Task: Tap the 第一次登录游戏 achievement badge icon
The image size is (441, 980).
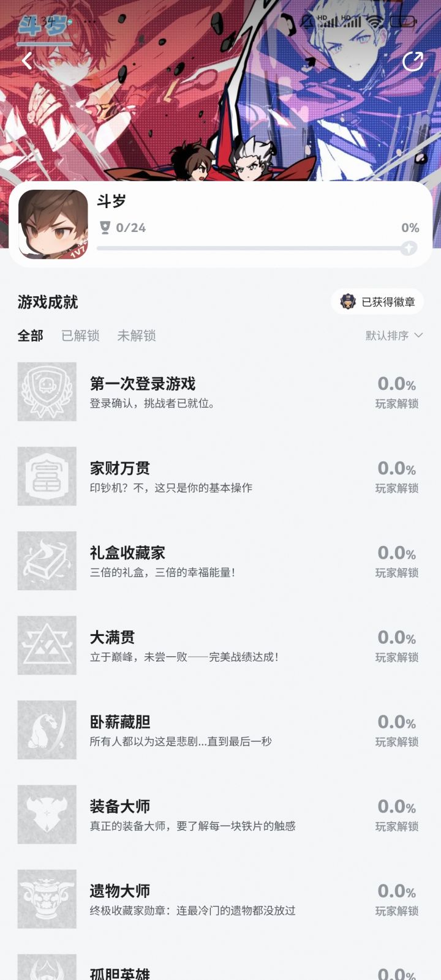Action: 47,392
